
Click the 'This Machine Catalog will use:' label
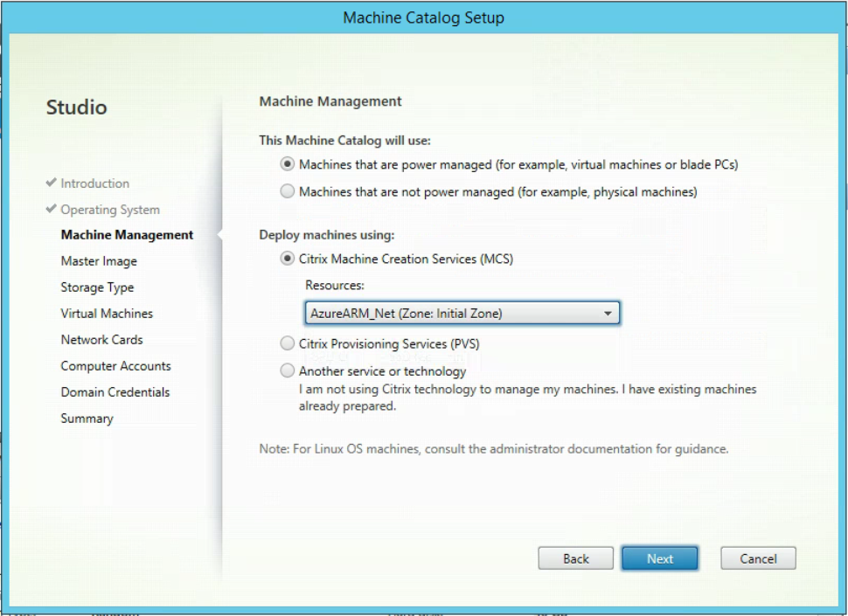[x=345, y=141]
